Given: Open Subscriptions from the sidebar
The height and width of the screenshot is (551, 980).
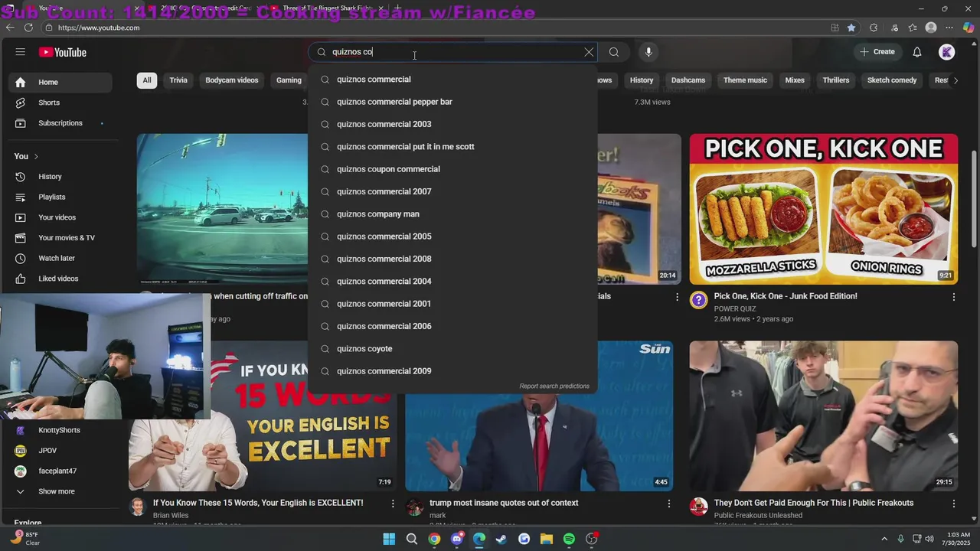Looking at the screenshot, I should tap(59, 123).
